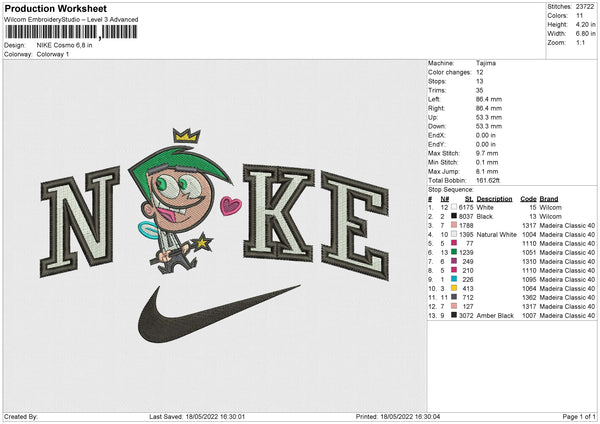Image resolution: width=600 pixels, height=424 pixels.
Task: Click the "Down:" measurement label
Action: [x=437, y=126]
